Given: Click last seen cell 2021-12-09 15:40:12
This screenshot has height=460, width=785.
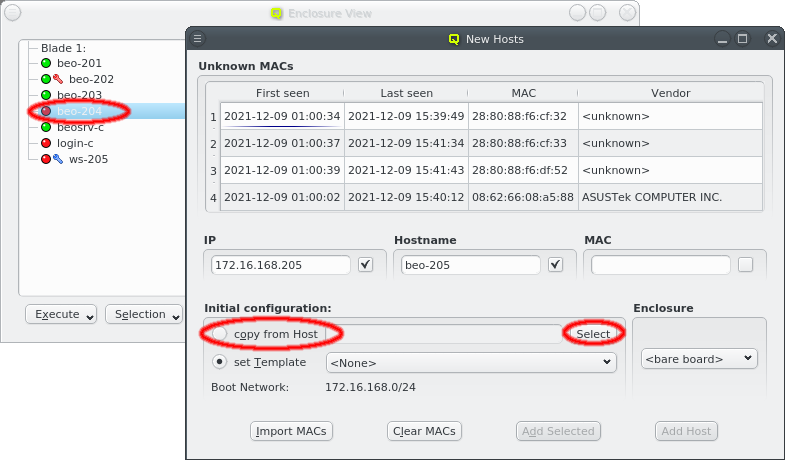Looking at the screenshot, I should pyautogui.click(x=406, y=197).
